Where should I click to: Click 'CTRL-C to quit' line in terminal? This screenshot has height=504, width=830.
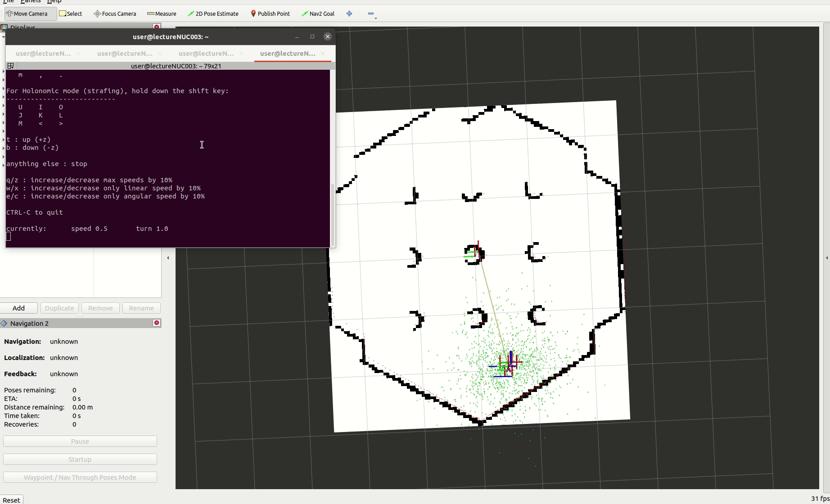point(35,212)
